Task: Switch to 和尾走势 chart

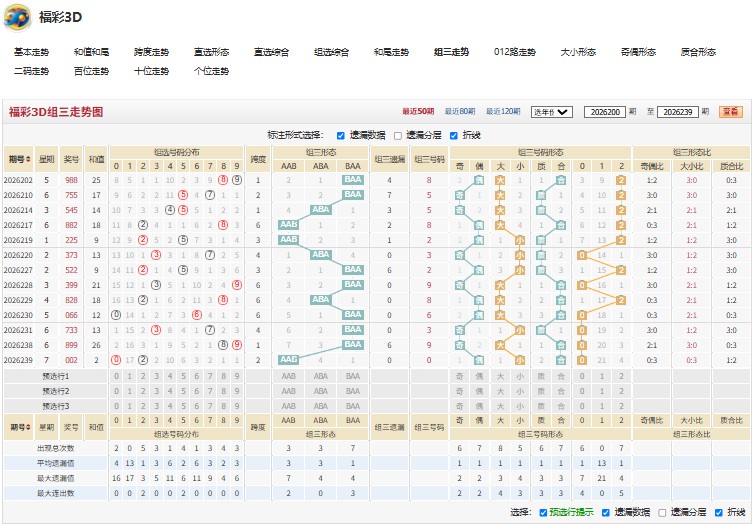Action: [x=391, y=52]
